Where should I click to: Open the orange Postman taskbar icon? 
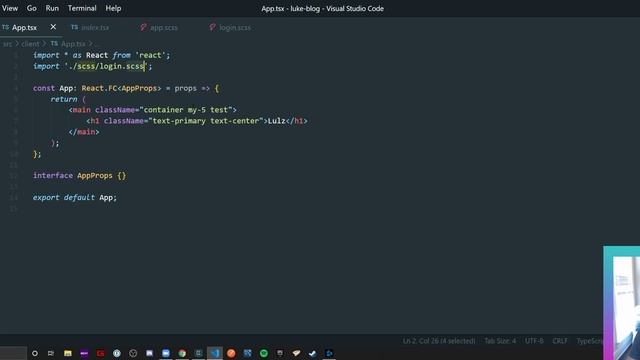[231, 353]
